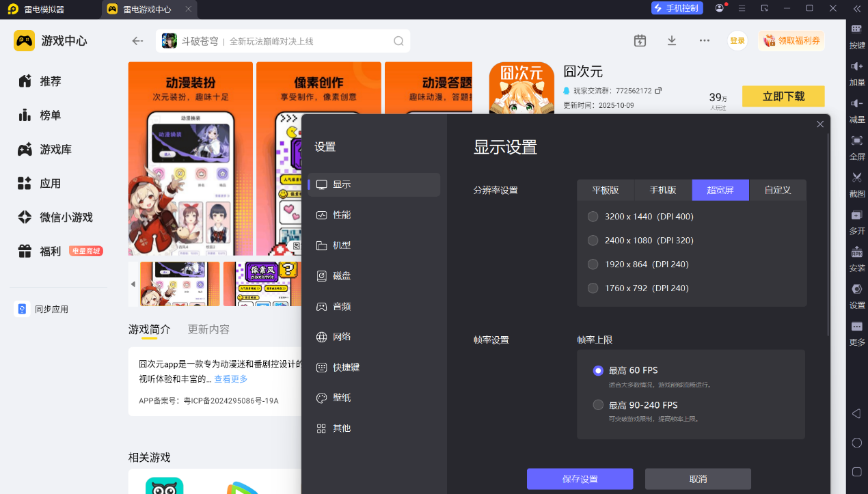Click the search magnifier icon
868x494 pixels.
pyautogui.click(x=398, y=41)
